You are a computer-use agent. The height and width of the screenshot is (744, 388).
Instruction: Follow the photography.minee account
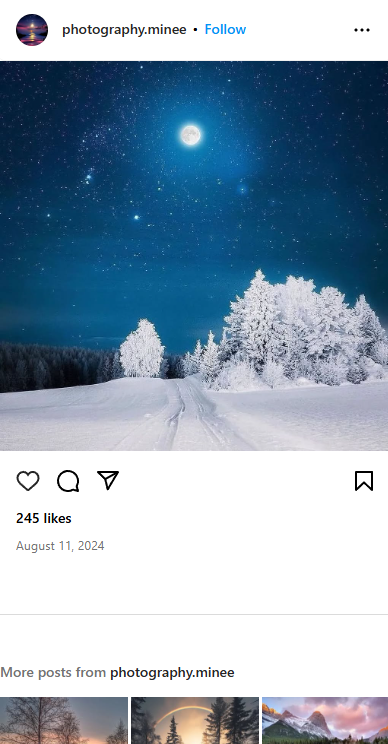(225, 29)
